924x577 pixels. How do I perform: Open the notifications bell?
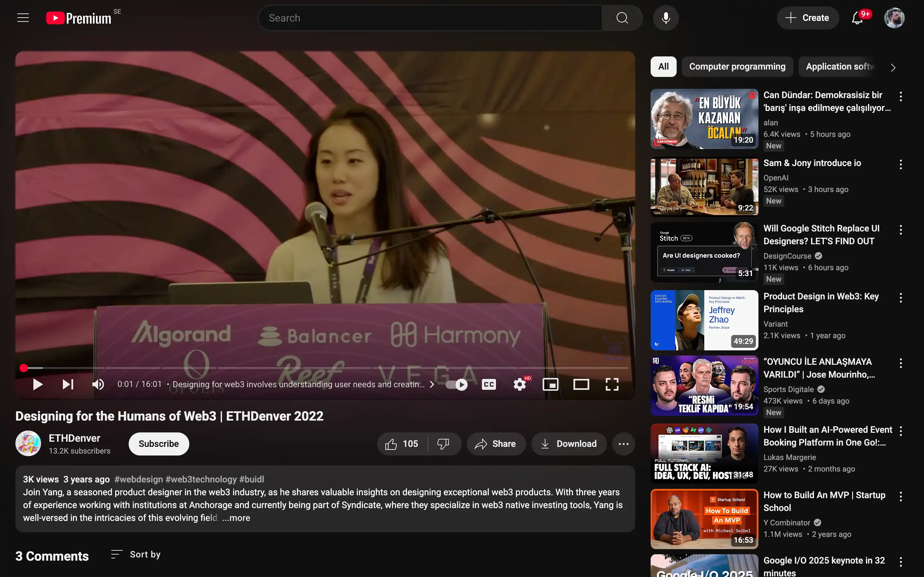pos(858,18)
